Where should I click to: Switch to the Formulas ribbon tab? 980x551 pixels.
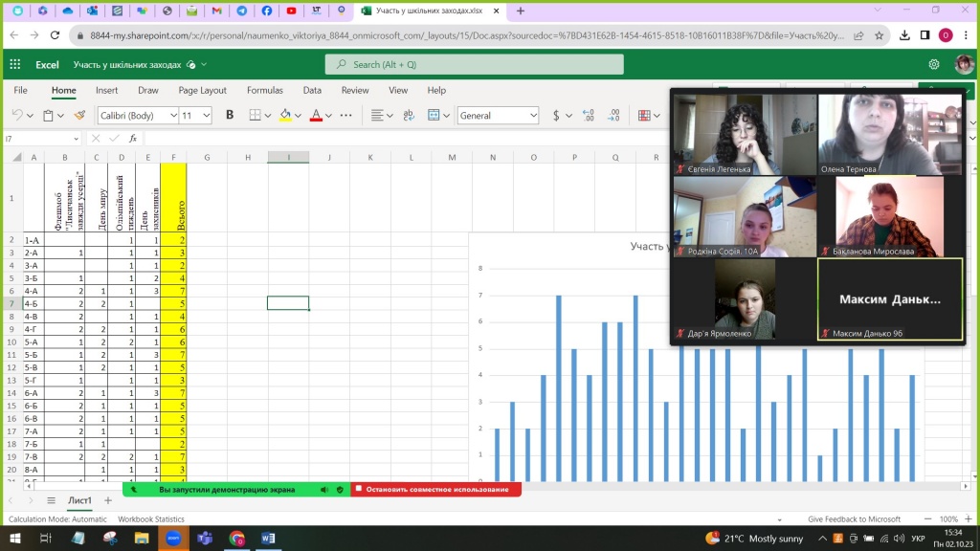pyautogui.click(x=264, y=90)
